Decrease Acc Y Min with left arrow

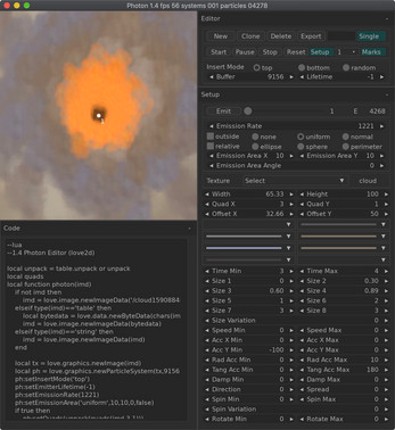[207, 350]
